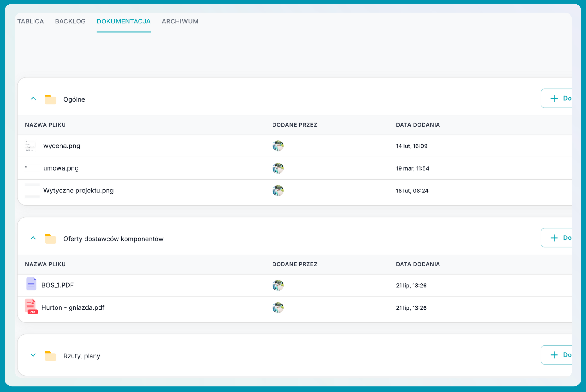
Task: Click the red PDF icon for Hurton gniazda
Action: point(31,307)
